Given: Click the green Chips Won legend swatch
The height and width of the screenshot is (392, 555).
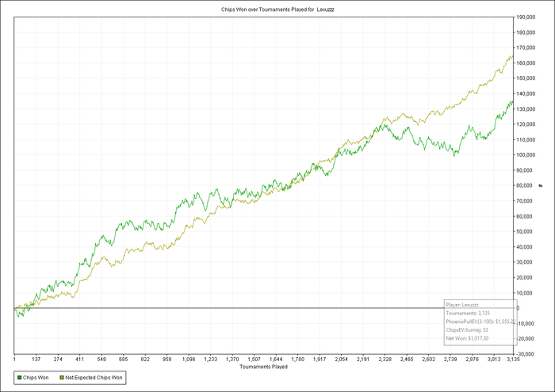Looking at the screenshot, I should (x=19, y=378).
